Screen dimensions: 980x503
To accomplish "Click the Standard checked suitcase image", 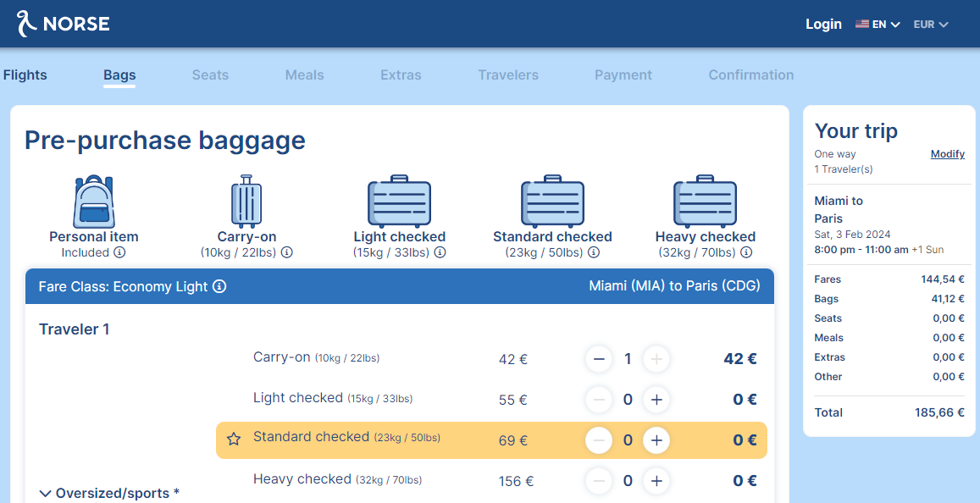I will [552, 201].
